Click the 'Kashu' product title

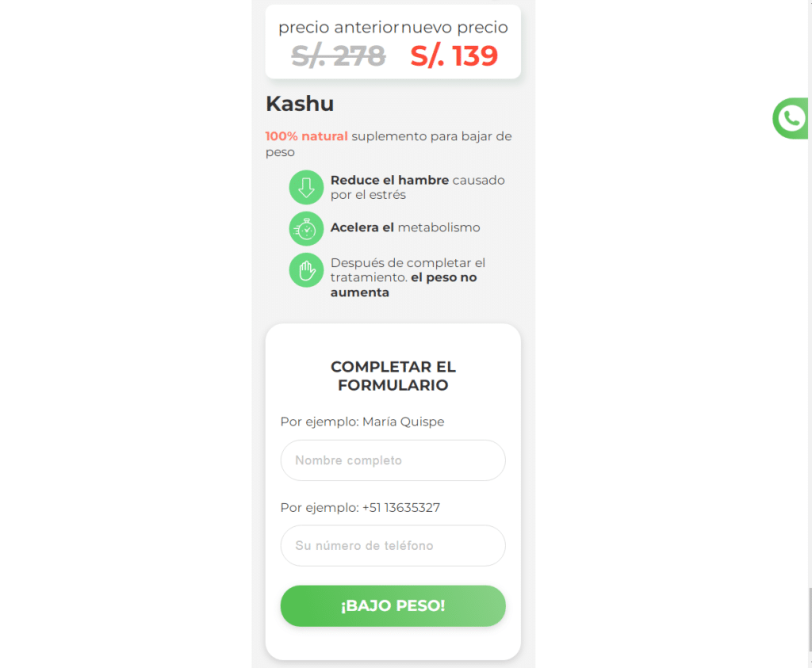pyautogui.click(x=299, y=103)
